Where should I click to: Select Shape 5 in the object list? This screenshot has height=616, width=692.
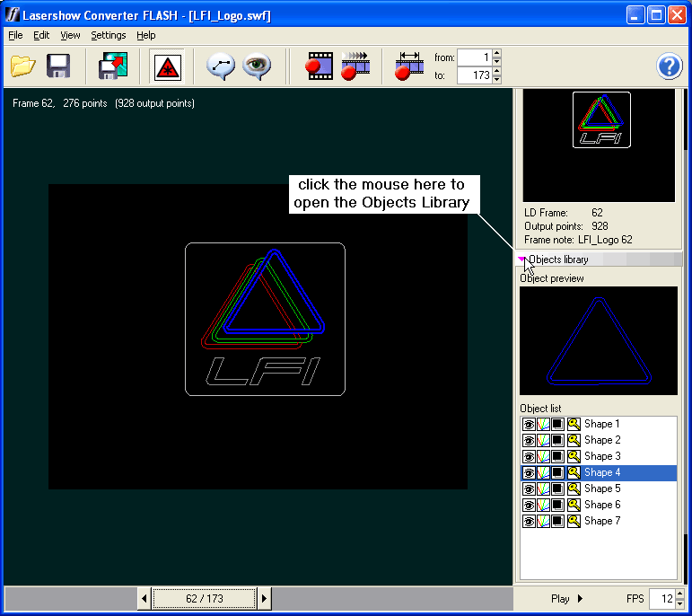pos(602,488)
